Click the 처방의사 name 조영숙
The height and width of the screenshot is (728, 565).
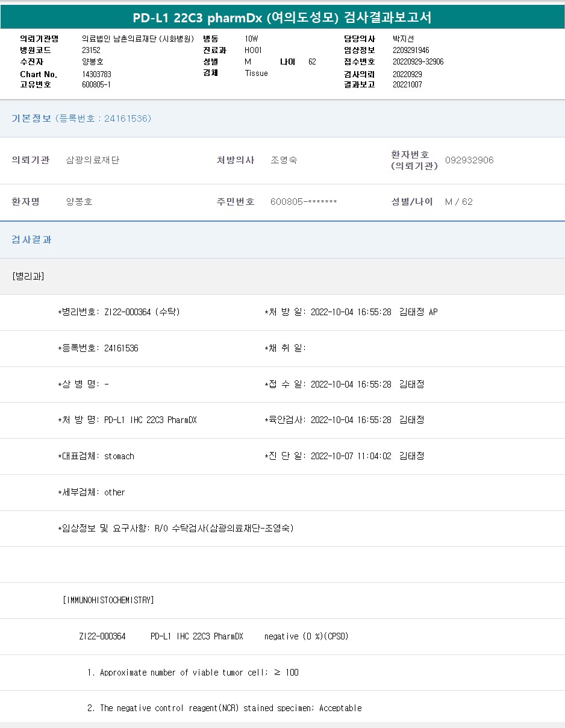click(284, 160)
